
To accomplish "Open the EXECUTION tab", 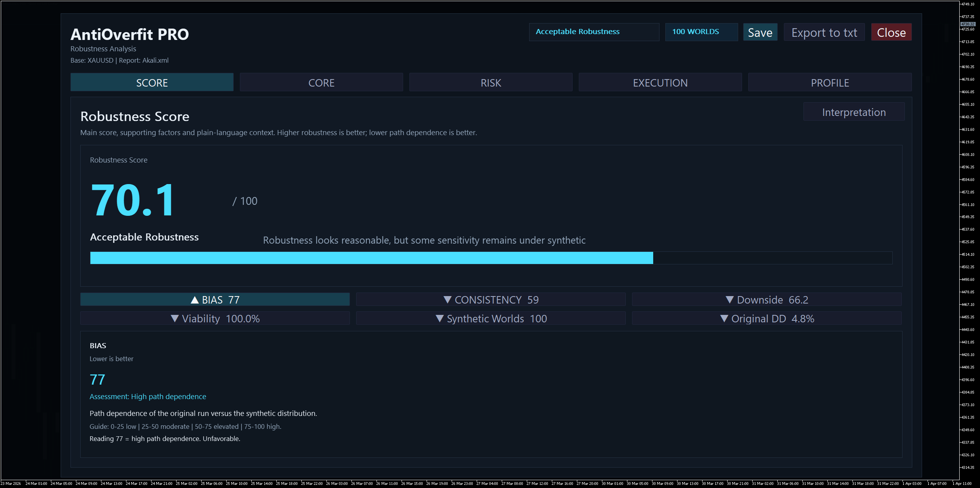I will (x=660, y=83).
